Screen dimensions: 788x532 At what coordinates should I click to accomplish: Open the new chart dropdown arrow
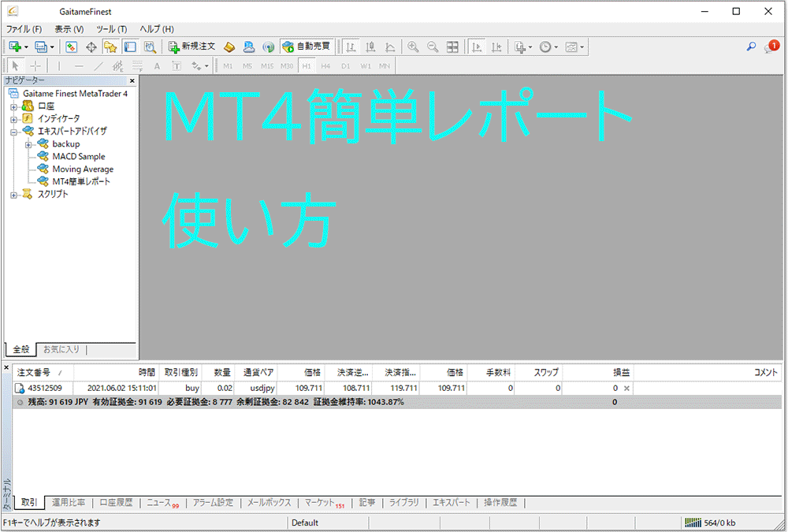pyautogui.click(x=27, y=47)
